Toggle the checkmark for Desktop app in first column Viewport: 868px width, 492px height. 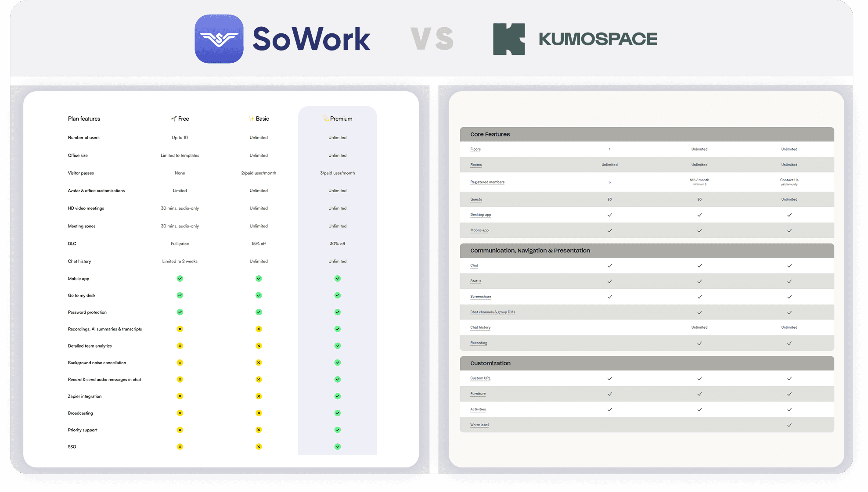(x=609, y=215)
